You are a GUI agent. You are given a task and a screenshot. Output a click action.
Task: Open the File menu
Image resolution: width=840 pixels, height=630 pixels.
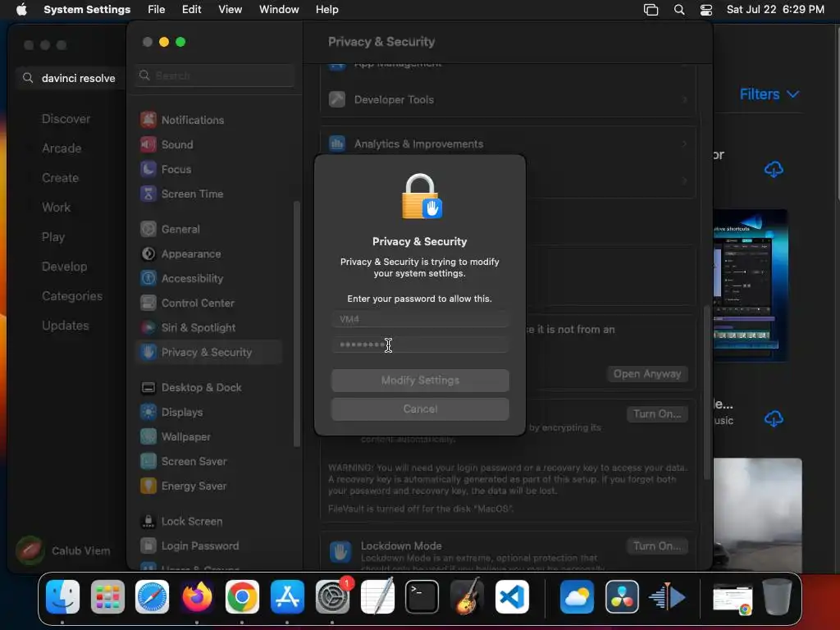[x=157, y=10]
